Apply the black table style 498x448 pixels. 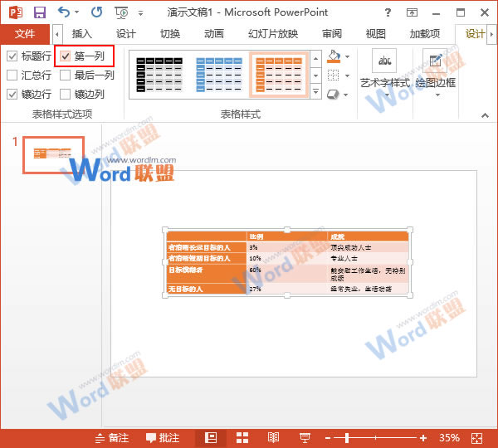(x=159, y=75)
